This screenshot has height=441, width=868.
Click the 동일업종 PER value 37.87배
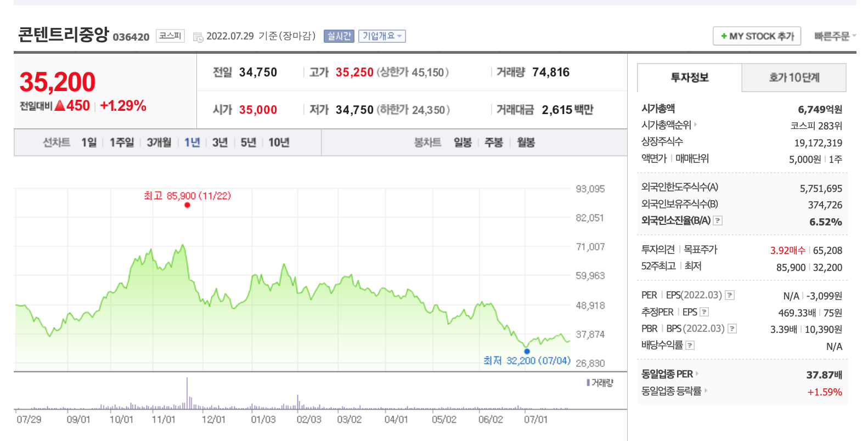(824, 375)
